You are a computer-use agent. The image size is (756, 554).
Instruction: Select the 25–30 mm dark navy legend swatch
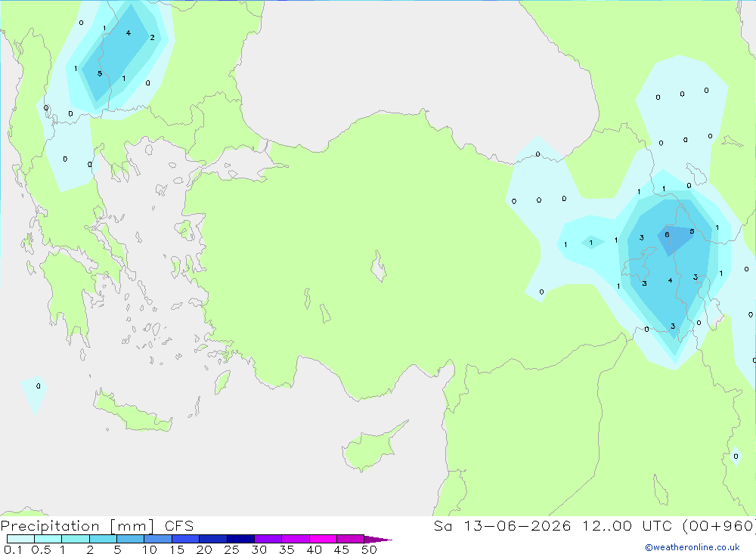tap(240, 539)
